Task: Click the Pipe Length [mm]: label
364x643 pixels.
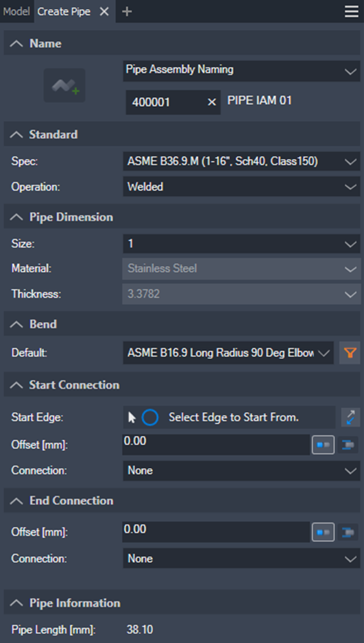Action: point(53,629)
